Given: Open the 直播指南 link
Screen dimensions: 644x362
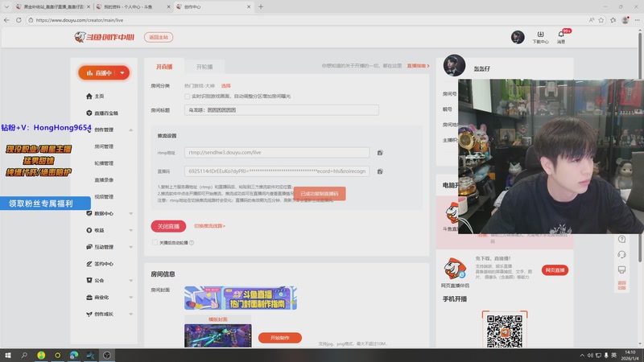Looking at the screenshot, I should (x=418, y=66).
